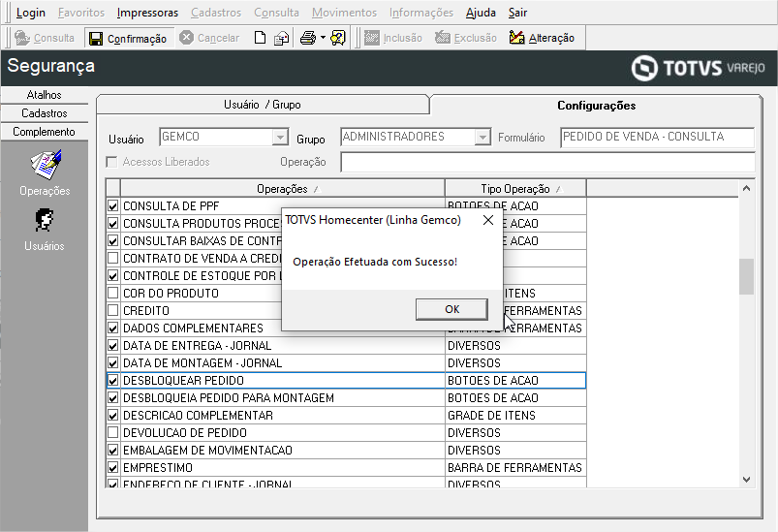Click the search help icon in toolbar
Viewport: 778px width, 532px height.
[x=338, y=38]
